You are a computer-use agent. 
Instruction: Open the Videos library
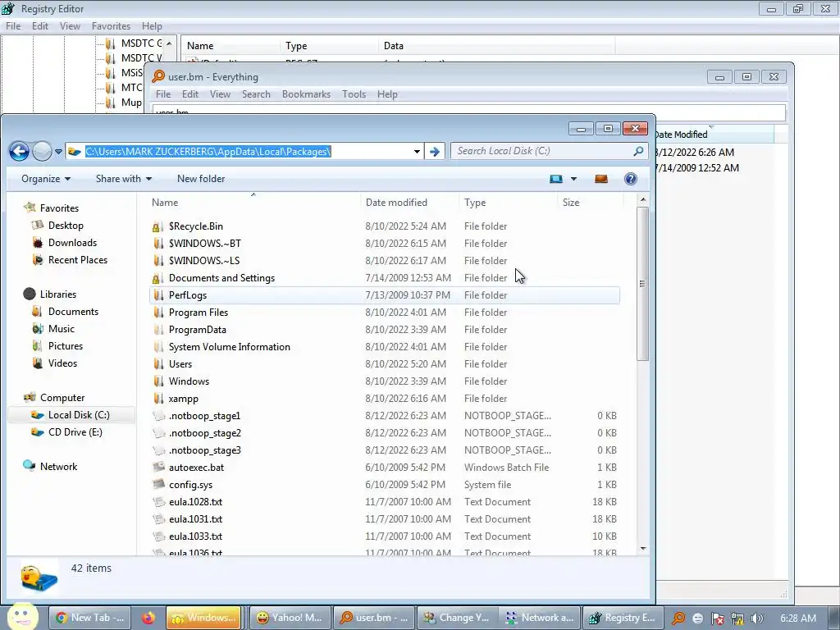[62, 363]
